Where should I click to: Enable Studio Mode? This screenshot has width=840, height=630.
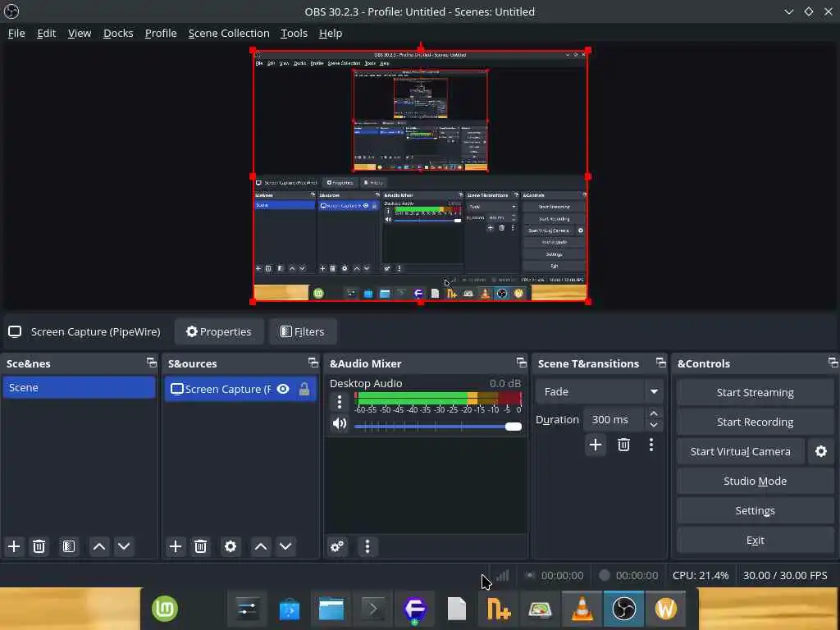tap(755, 481)
